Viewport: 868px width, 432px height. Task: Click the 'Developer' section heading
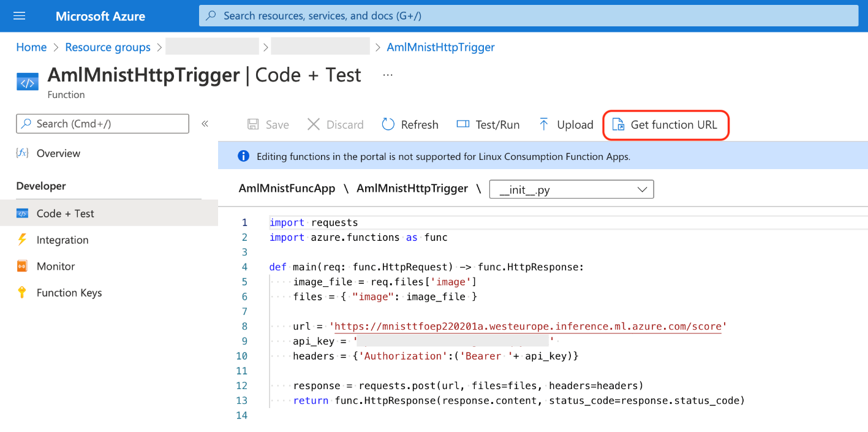point(41,186)
